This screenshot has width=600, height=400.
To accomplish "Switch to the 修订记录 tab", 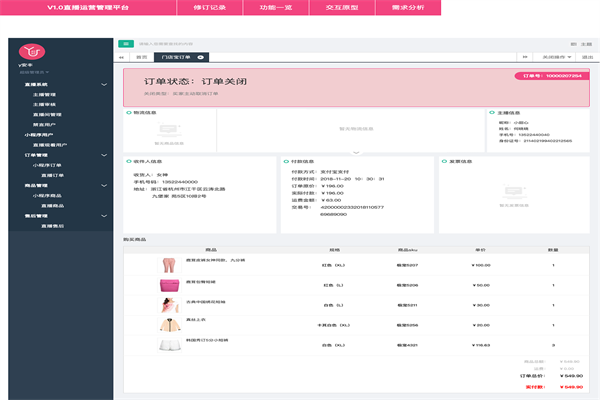I will (x=209, y=7).
